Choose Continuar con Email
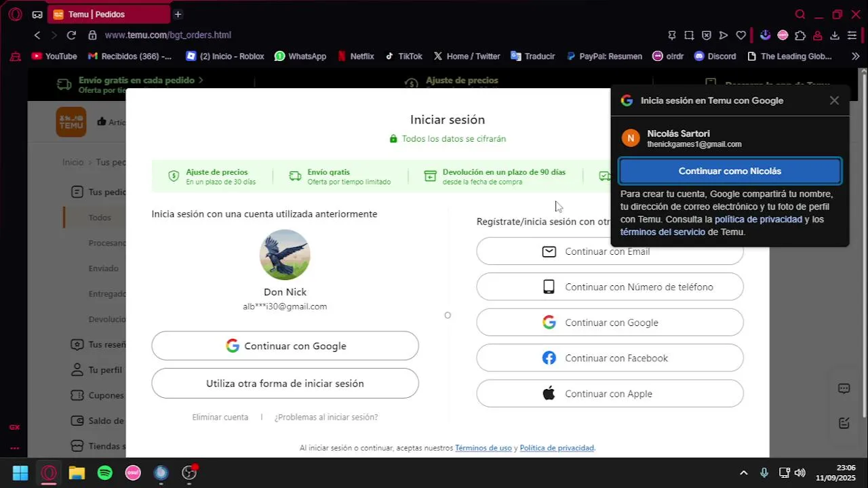868x488 pixels. [610, 251]
